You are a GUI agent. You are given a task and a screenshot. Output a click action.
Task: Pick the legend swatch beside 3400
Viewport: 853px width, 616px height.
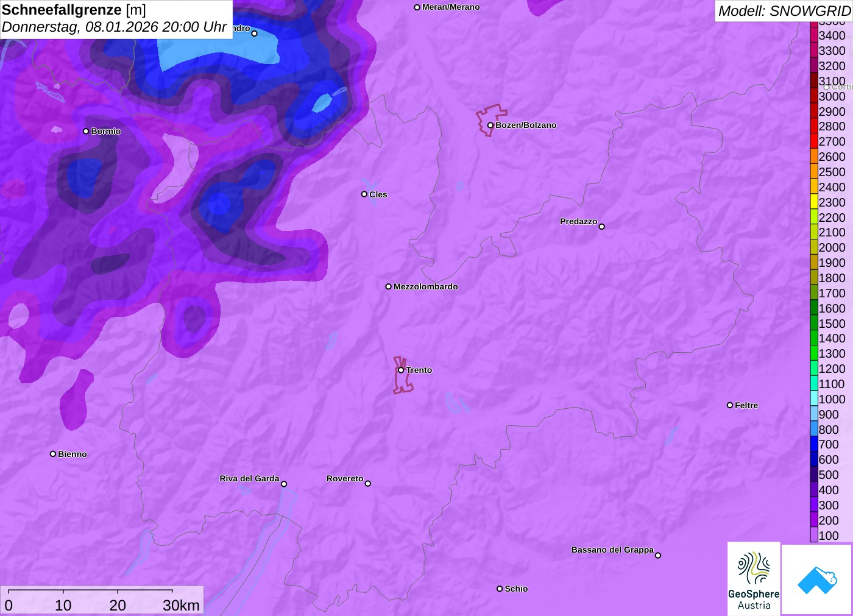click(814, 35)
